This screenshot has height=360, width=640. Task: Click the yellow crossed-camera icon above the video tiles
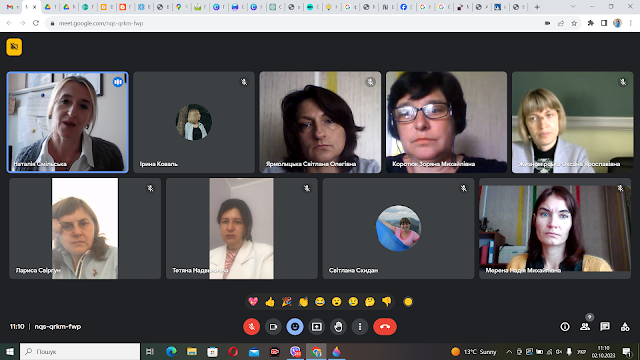pos(14,47)
